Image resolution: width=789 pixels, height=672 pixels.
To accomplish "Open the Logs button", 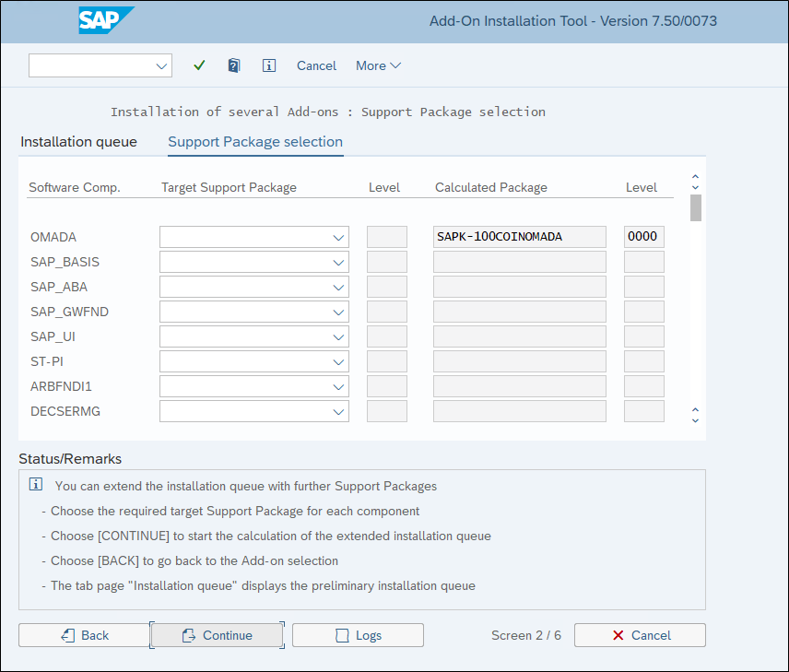I will coord(358,635).
